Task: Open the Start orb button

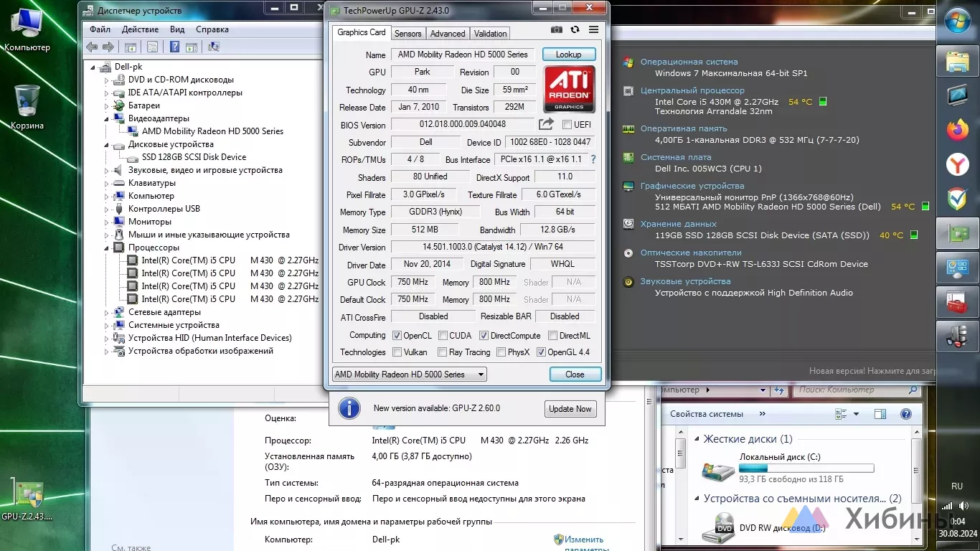Action: point(958,22)
